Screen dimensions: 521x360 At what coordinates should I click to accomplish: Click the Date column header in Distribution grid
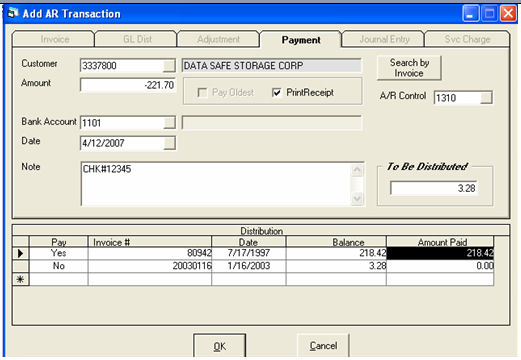pyautogui.click(x=249, y=242)
